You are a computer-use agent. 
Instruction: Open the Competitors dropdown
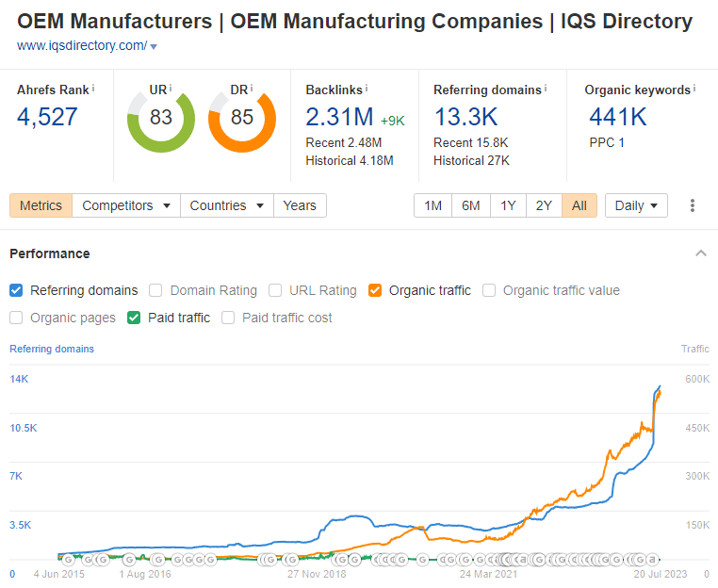click(x=126, y=205)
